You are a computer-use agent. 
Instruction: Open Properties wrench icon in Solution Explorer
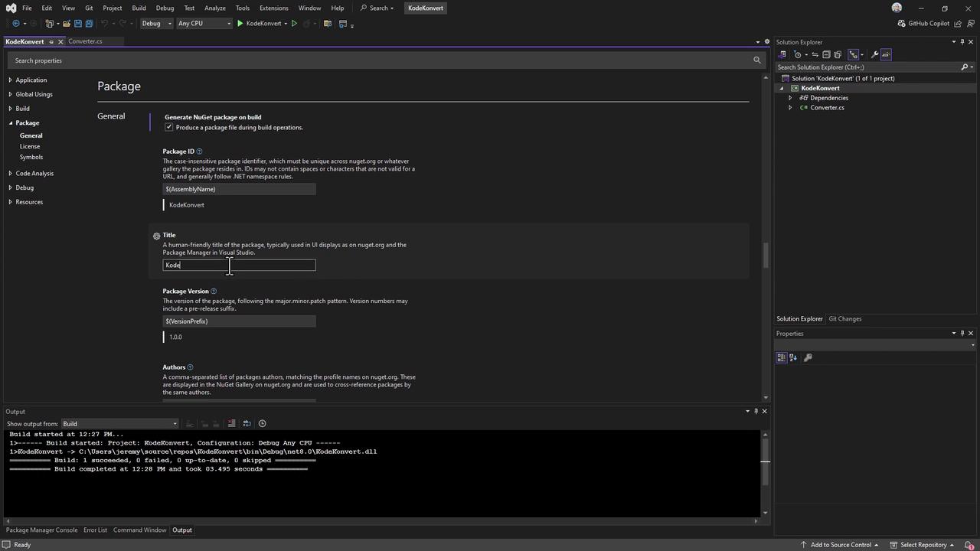coord(874,54)
